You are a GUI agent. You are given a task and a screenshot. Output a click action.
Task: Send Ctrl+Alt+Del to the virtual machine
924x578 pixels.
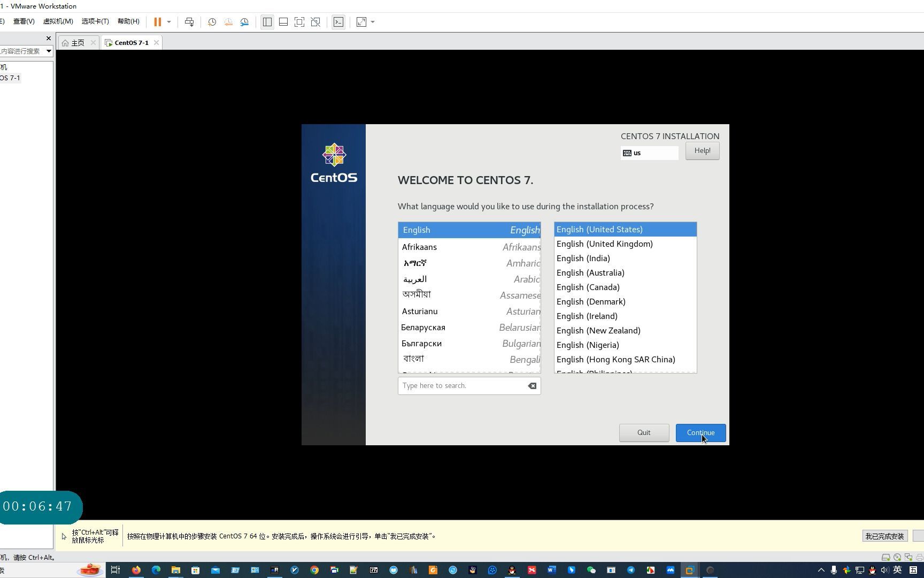click(189, 22)
